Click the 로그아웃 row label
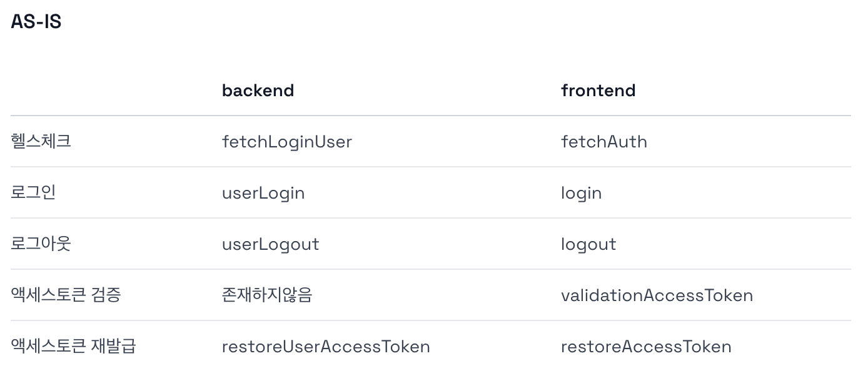Image resolution: width=868 pixels, height=376 pixels. (x=41, y=244)
